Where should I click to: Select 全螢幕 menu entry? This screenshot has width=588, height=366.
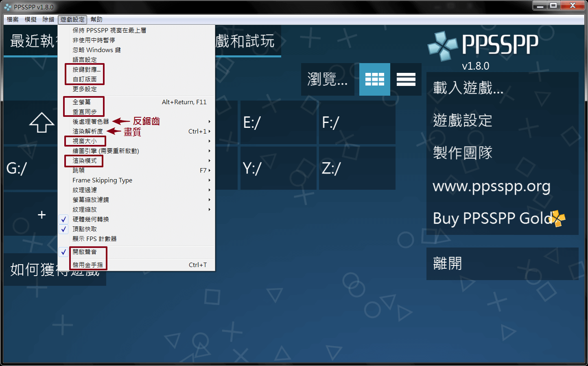[136, 102]
